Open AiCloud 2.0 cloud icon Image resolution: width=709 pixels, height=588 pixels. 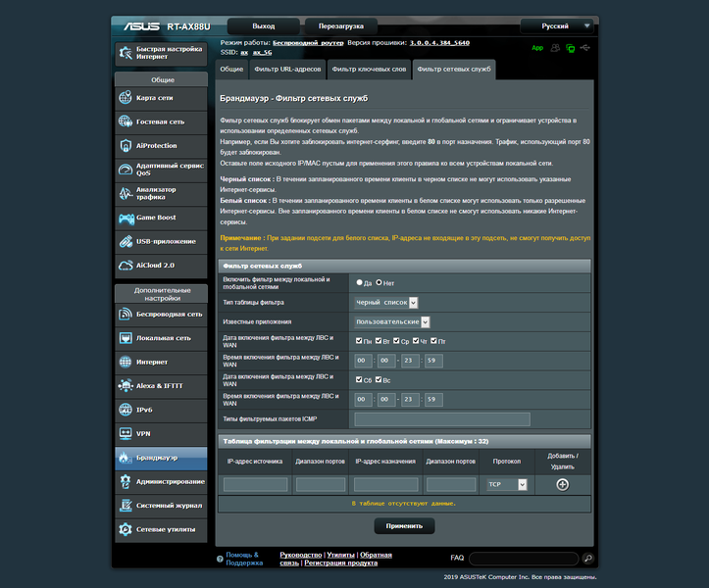[x=126, y=266]
